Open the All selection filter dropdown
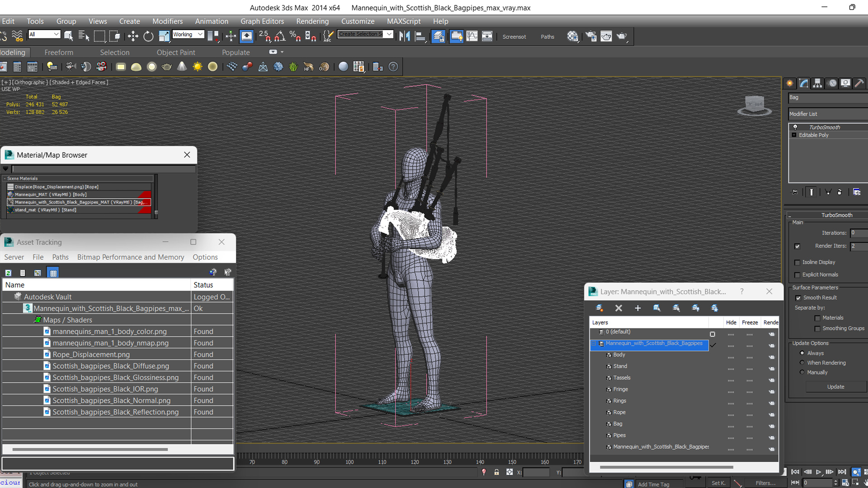Image resolution: width=868 pixels, height=488 pixels. (44, 34)
